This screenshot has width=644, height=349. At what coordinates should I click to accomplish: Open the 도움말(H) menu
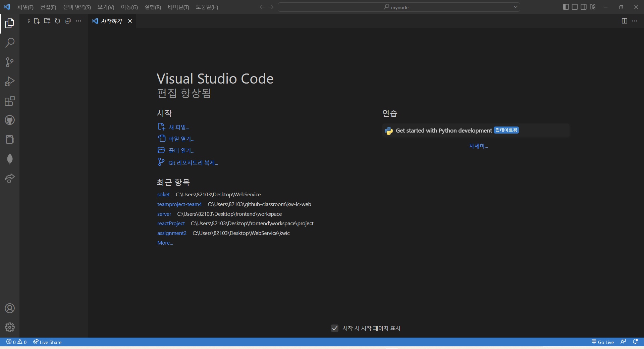tap(207, 7)
